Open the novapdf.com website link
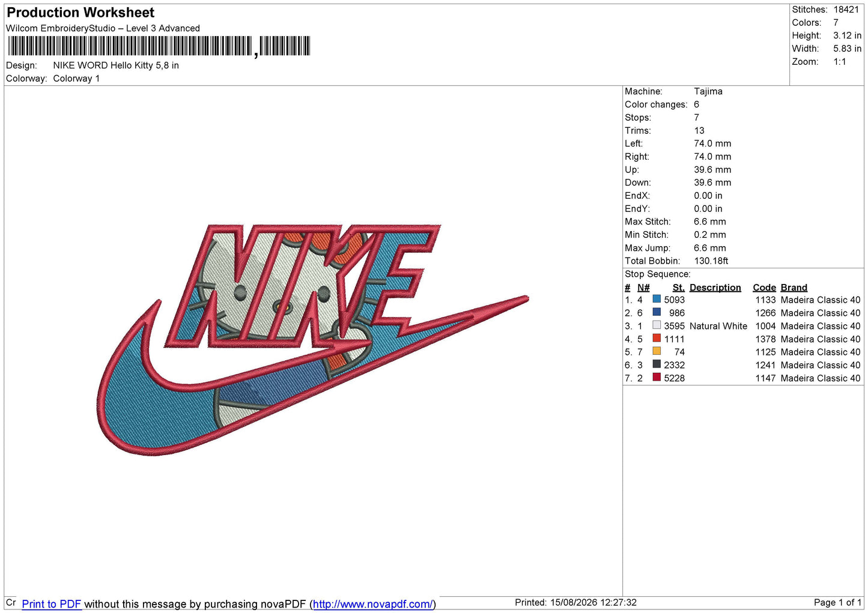 pos(372,604)
